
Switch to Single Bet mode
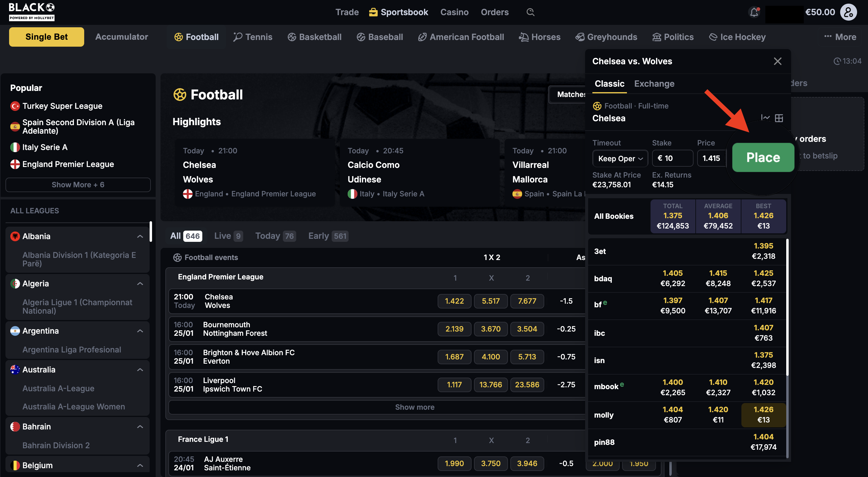[x=47, y=37]
